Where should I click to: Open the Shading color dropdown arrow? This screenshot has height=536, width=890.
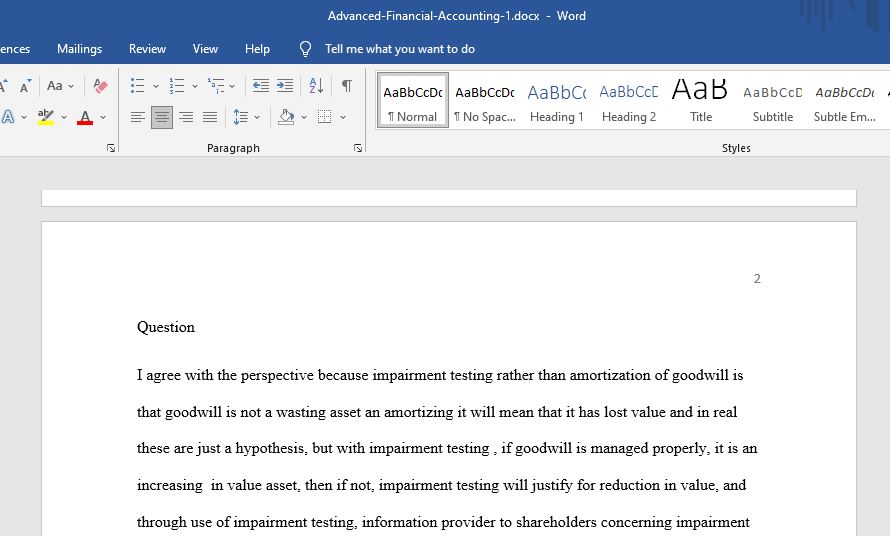(304, 118)
